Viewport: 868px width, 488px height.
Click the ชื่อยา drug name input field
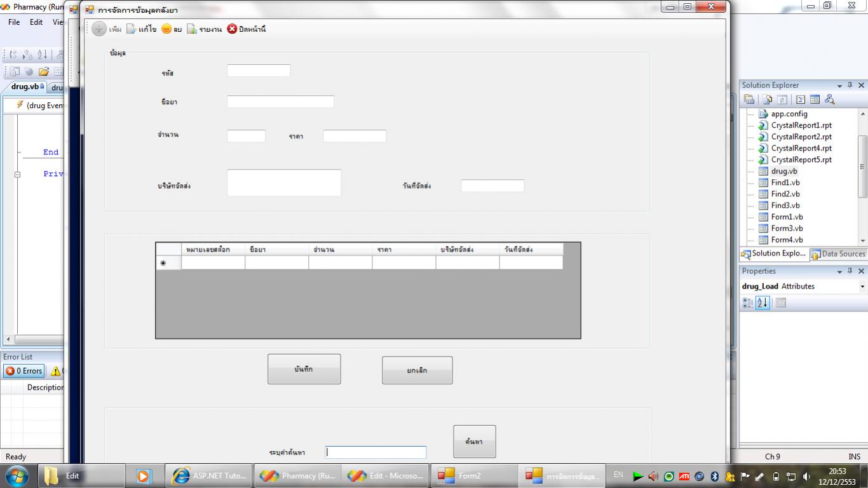pos(280,102)
